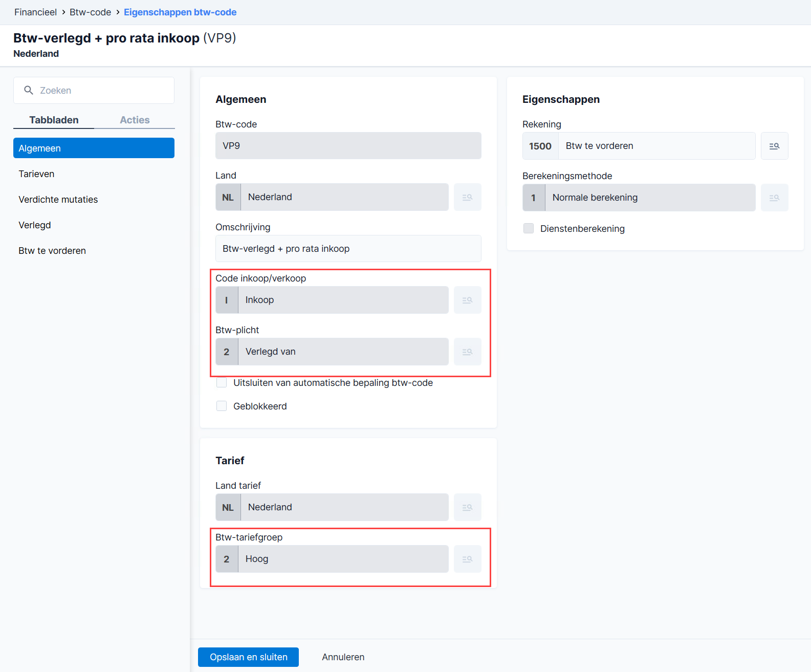Tick the Geblokkeerd checkbox

(x=222, y=406)
